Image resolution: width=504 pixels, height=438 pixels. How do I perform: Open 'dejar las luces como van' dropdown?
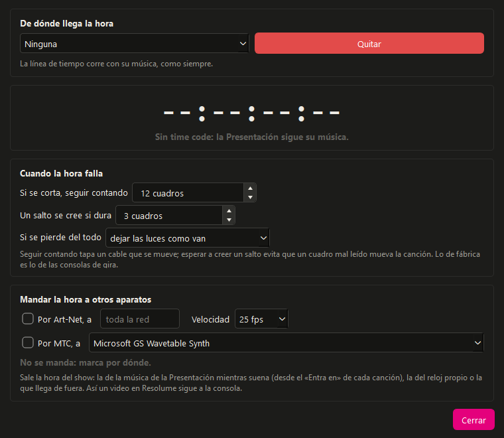point(188,238)
